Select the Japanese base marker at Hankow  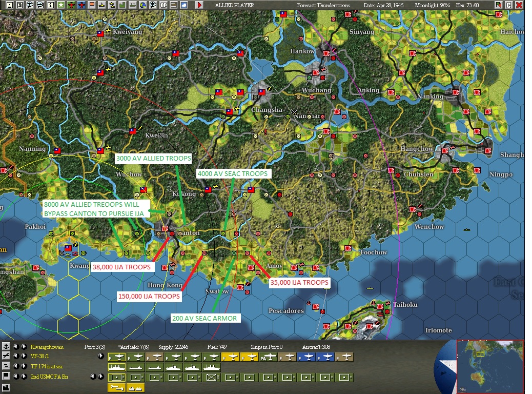(326, 53)
